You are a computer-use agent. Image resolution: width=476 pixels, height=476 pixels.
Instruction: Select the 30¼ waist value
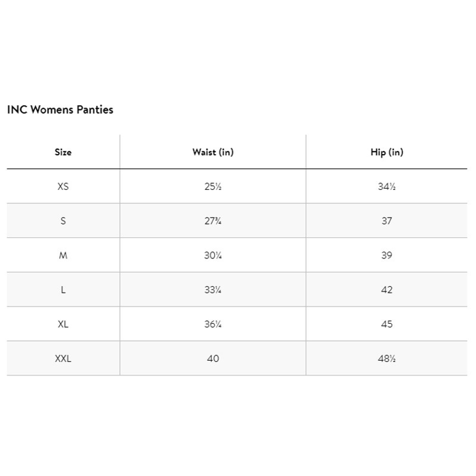213,255
